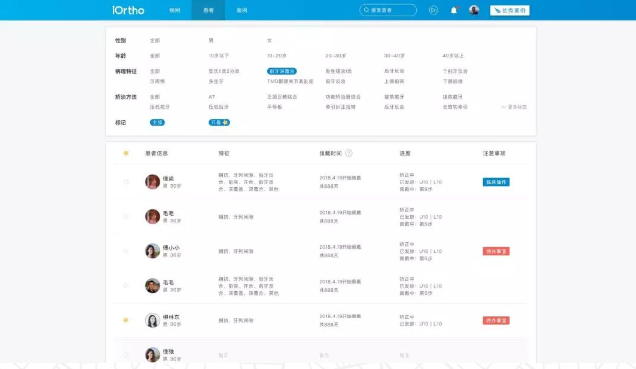The image size is (636, 369).
Task: Switch to the first navigation tab
Action: (175, 10)
